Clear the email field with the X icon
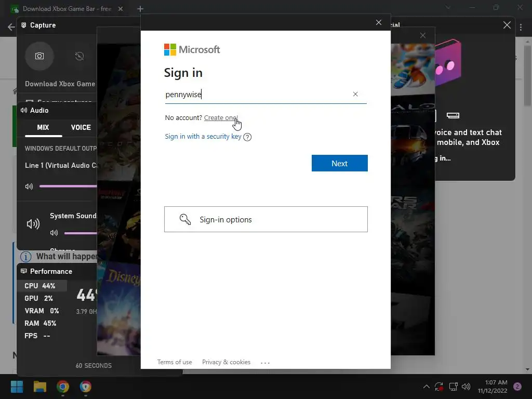The image size is (532, 399). tap(355, 94)
